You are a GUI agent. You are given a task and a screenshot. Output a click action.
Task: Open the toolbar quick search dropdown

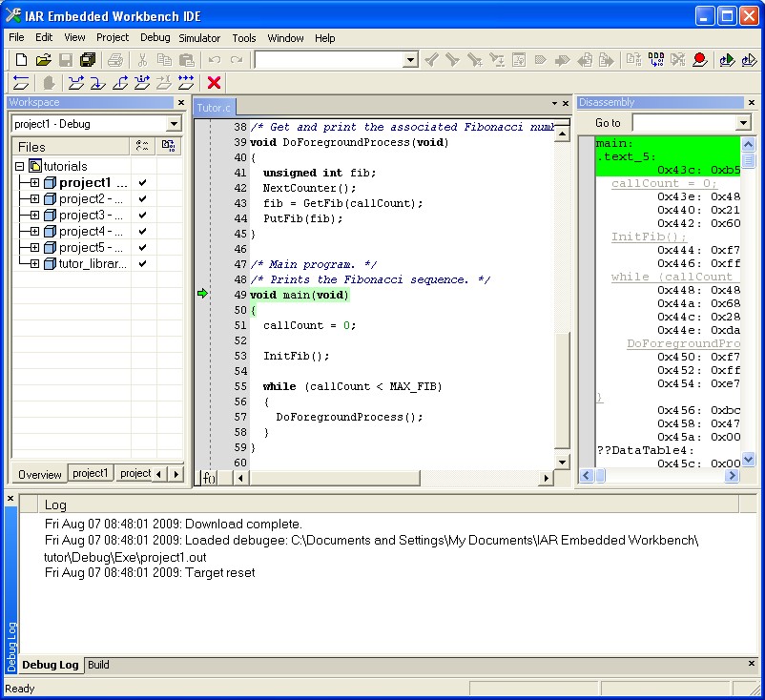pos(411,60)
